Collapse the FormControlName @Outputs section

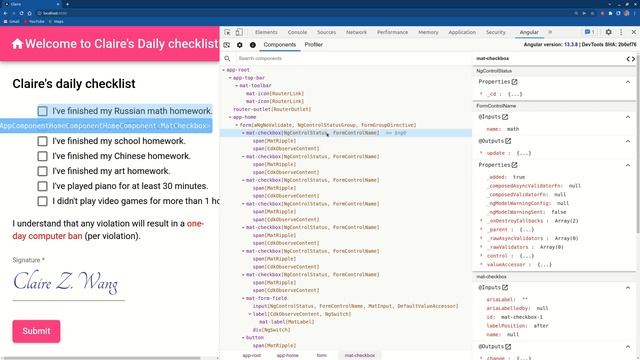[x=628, y=141]
